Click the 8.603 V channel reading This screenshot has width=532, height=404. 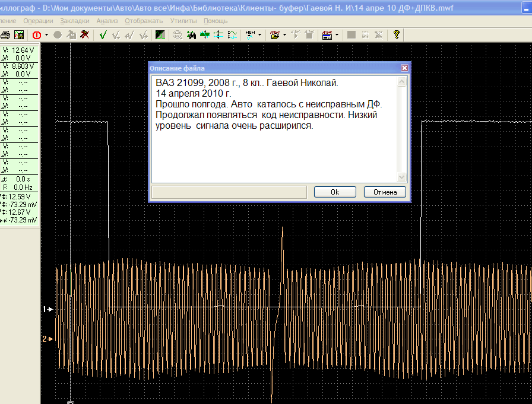click(23, 66)
